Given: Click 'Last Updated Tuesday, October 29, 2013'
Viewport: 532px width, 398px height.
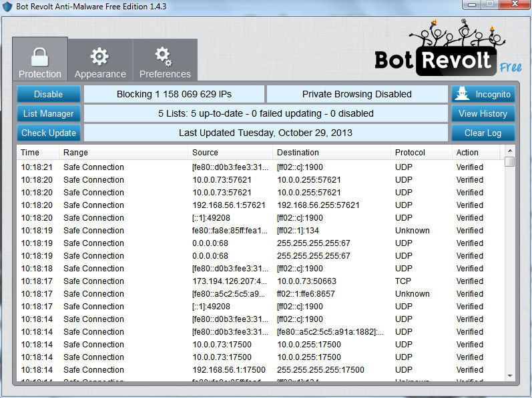Looking at the screenshot, I should pyautogui.click(x=266, y=133).
